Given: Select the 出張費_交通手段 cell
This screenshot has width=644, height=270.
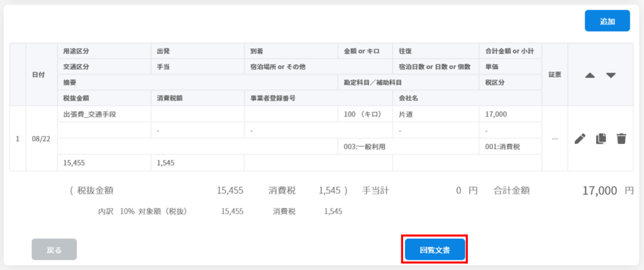Looking at the screenshot, I should (105, 115).
